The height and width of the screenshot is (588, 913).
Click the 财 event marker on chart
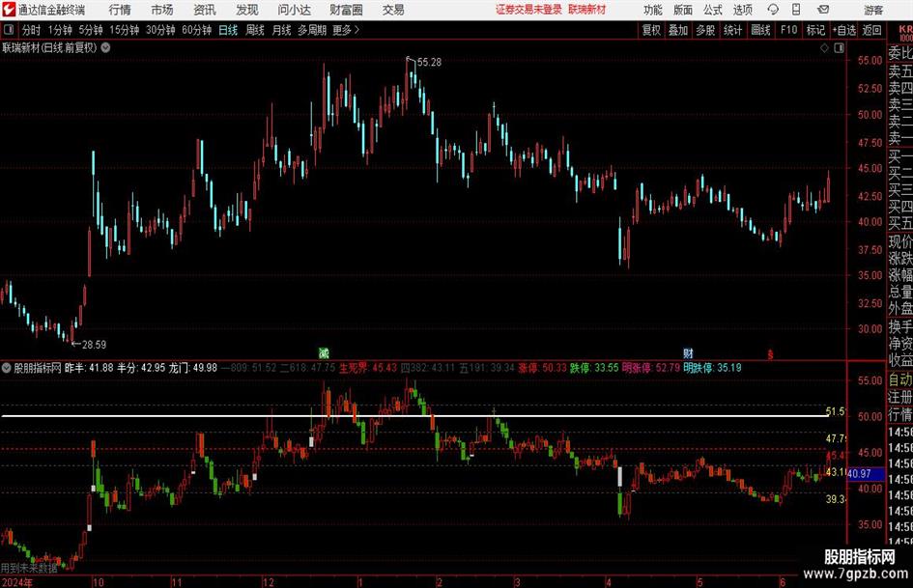(688, 352)
